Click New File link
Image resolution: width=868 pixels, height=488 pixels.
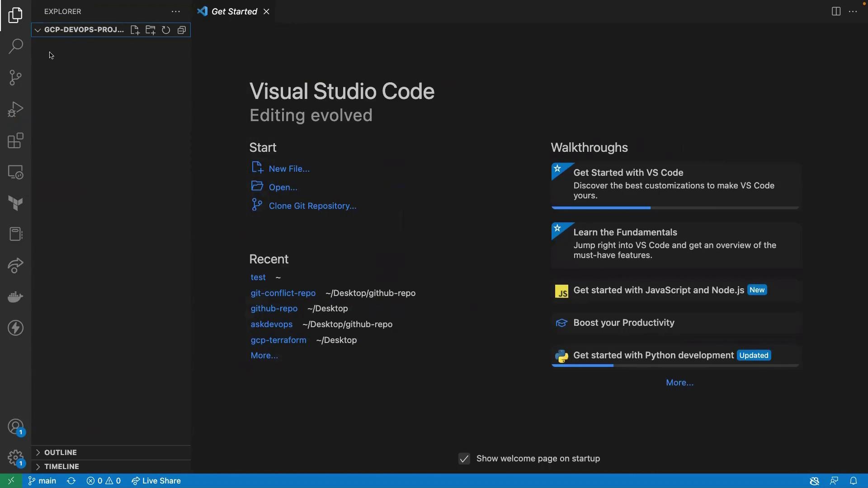[x=289, y=169]
